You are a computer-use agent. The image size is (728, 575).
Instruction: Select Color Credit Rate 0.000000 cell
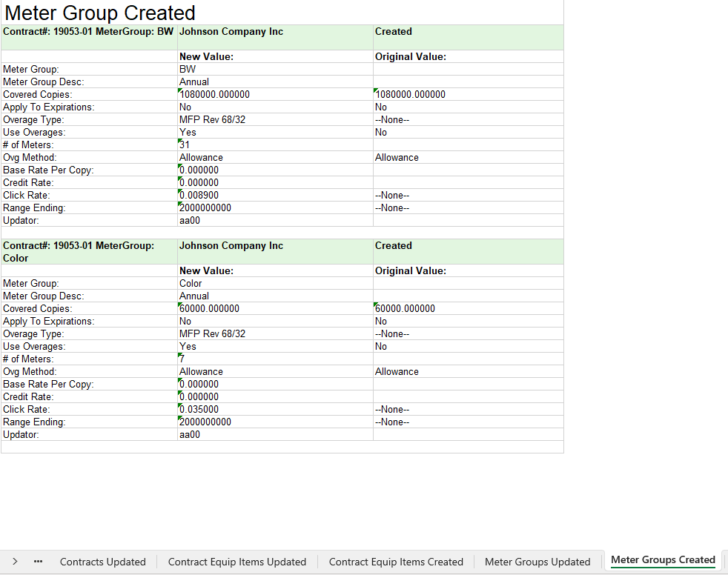click(x=275, y=396)
